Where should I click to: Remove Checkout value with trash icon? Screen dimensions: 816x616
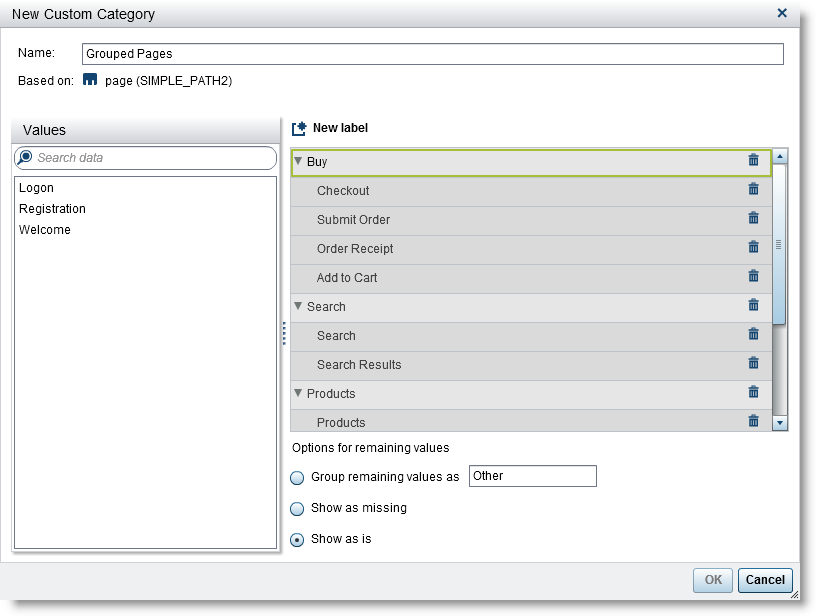[x=753, y=189]
